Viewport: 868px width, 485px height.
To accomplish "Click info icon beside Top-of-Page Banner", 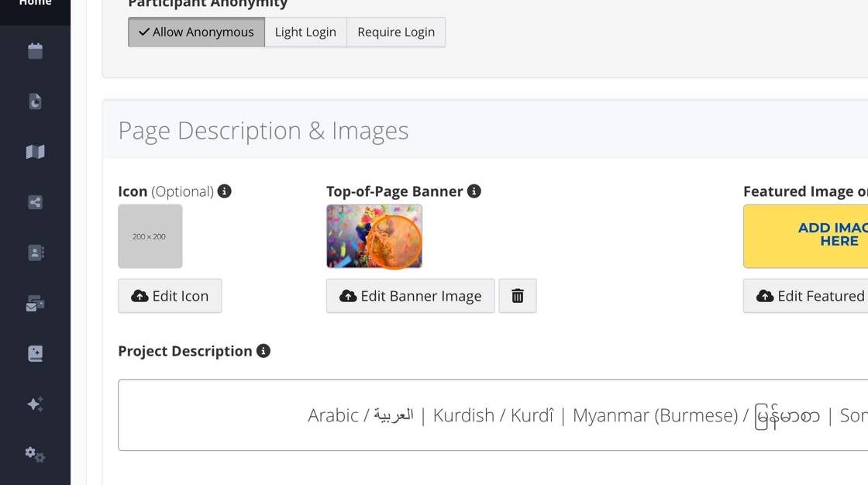I will coord(474,191).
